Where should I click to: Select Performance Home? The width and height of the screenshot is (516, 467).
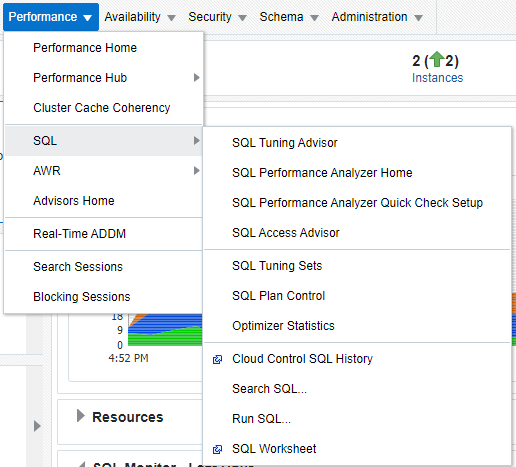[x=103, y=48]
